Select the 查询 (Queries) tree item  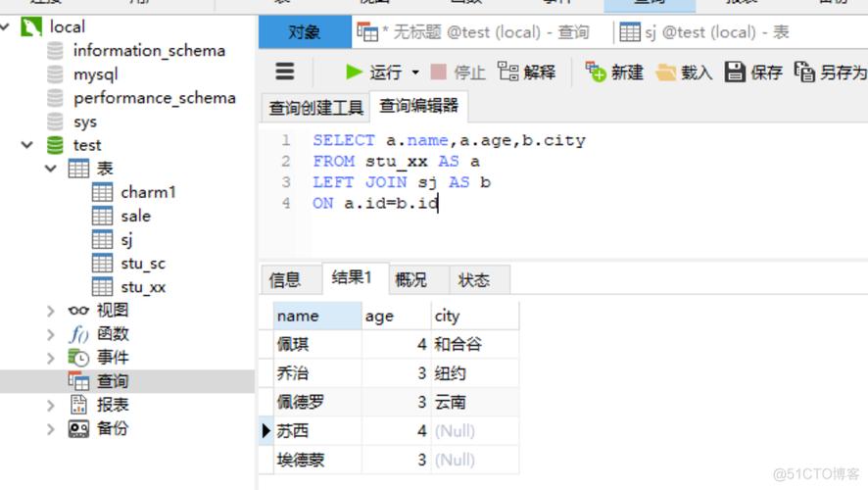126,381
